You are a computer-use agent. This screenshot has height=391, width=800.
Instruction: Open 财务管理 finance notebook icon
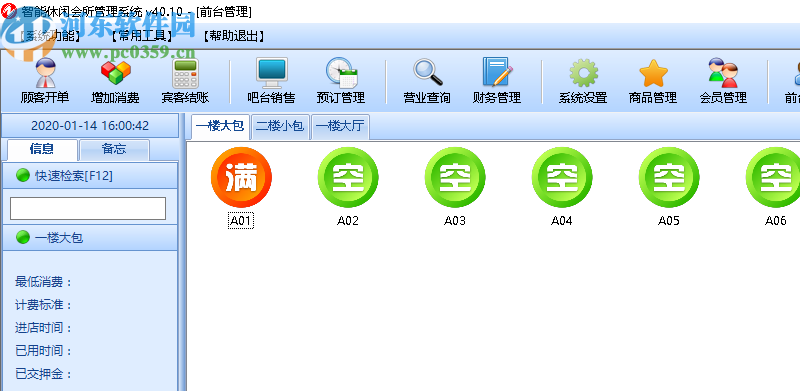tap(497, 72)
